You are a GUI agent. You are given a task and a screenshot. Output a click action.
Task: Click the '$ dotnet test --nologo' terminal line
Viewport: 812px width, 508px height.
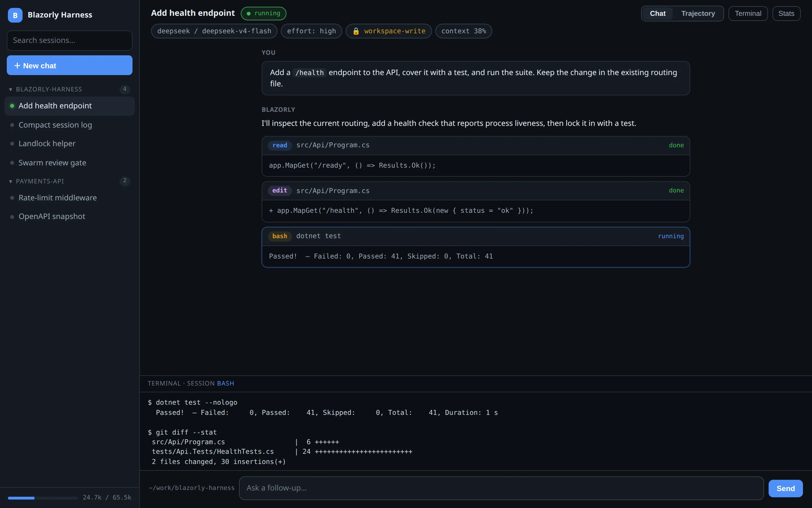click(193, 402)
